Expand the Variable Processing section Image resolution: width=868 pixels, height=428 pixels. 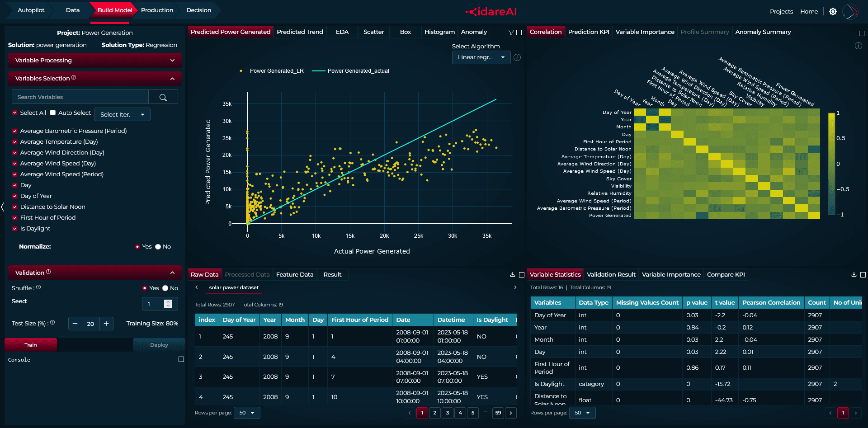click(95, 60)
